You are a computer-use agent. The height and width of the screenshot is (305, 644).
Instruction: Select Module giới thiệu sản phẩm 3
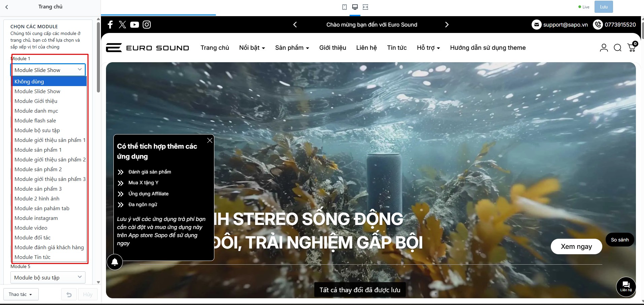(49, 179)
